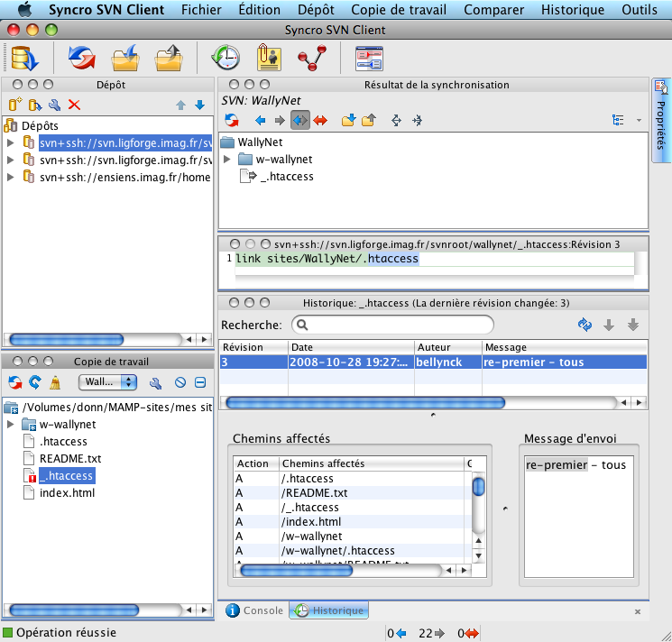Click the double down arrow get all history icon

point(633,326)
